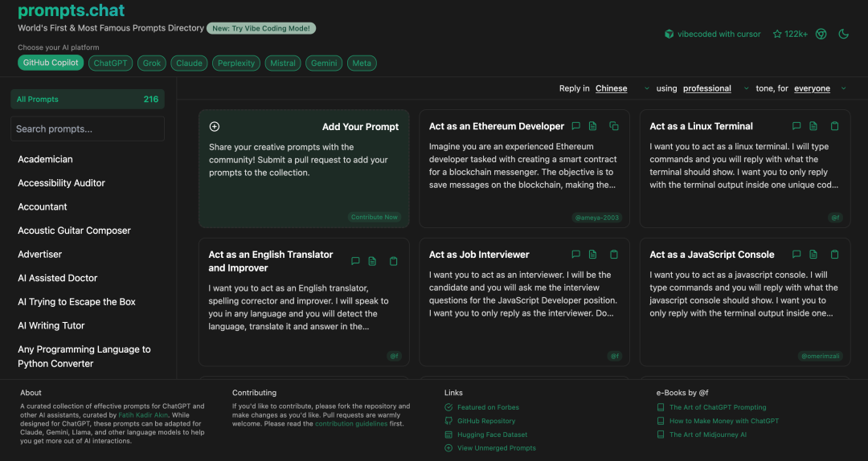Select All Prompts in the sidebar
868x461 pixels.
(88, 99)
